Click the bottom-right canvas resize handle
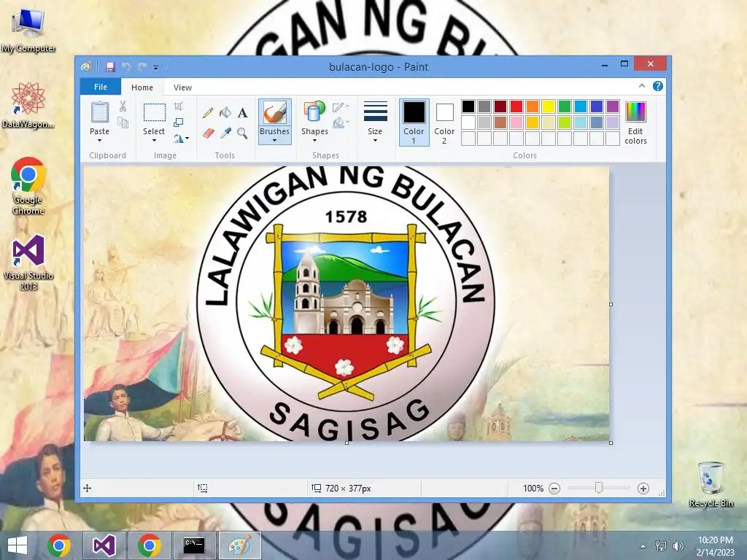The image size is (747, 560). tap(611, 443)
